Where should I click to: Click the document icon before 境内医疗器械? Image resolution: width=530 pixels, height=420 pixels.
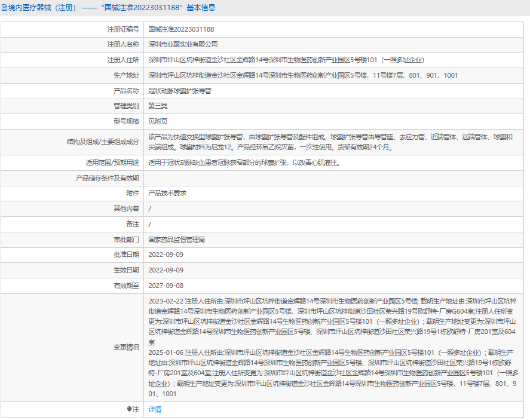click(x=4, y=7)
